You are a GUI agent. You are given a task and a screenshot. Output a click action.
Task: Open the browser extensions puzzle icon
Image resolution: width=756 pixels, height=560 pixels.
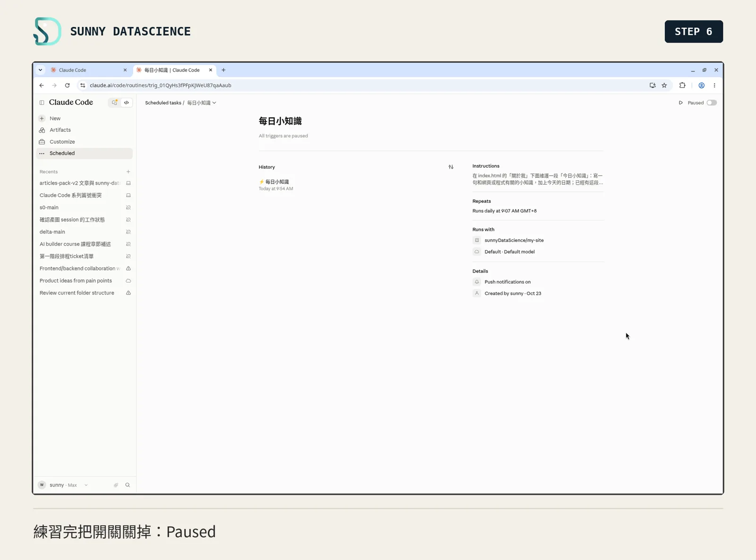[x=682, y=86]
